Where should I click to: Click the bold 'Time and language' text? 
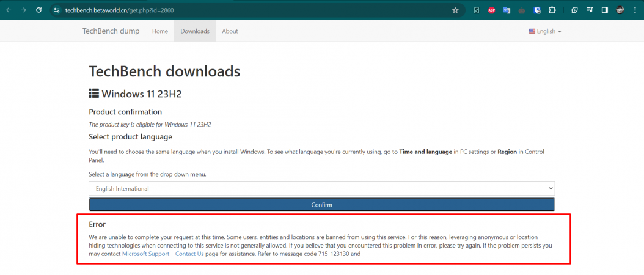pos(425,152)
